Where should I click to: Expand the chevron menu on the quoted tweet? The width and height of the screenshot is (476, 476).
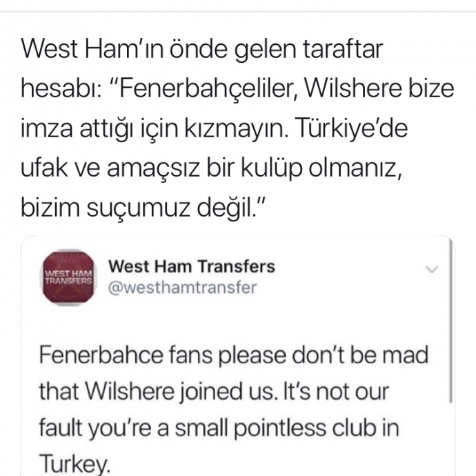432,269
